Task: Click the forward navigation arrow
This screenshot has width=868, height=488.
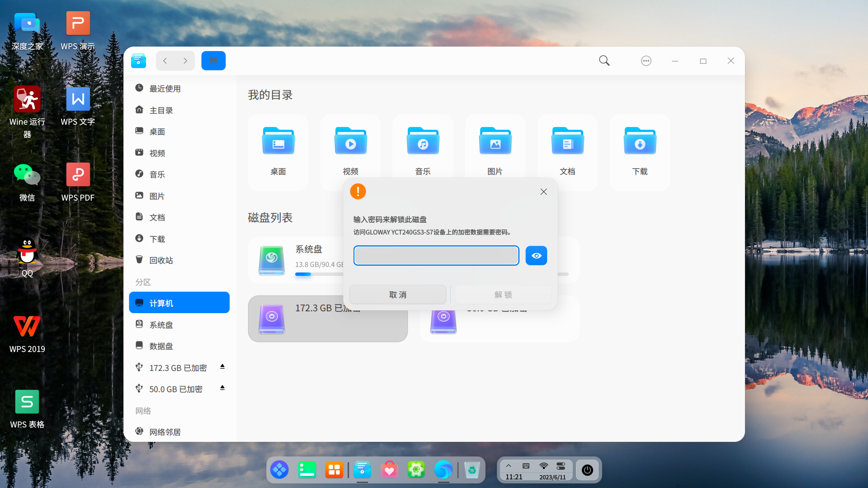Action: (x=185, y=60)
